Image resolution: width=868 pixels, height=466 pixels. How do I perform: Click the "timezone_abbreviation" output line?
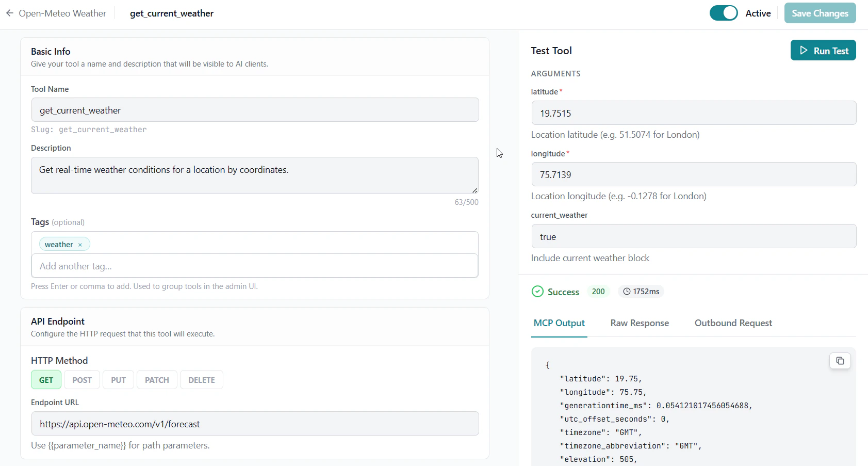click(631, 446)
